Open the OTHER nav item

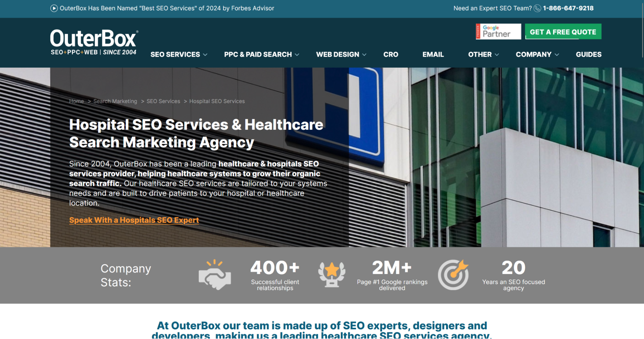coord(480,54)
